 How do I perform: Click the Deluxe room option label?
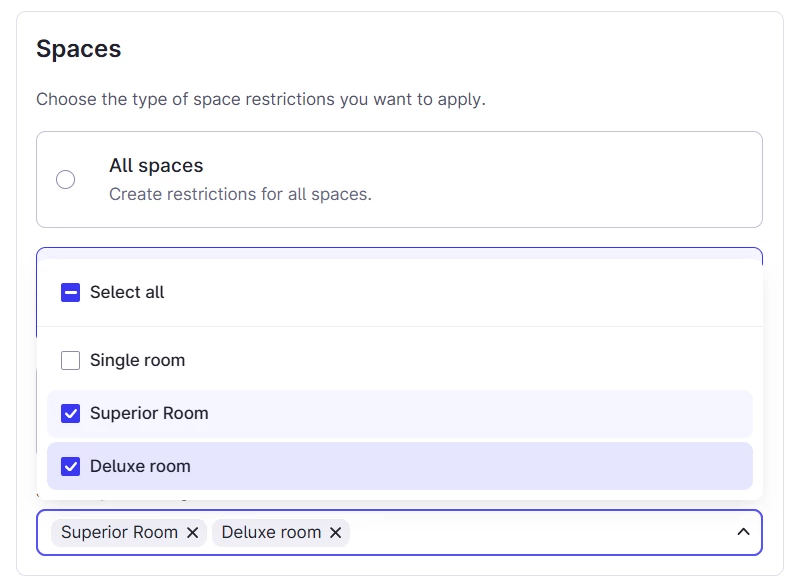140,467
